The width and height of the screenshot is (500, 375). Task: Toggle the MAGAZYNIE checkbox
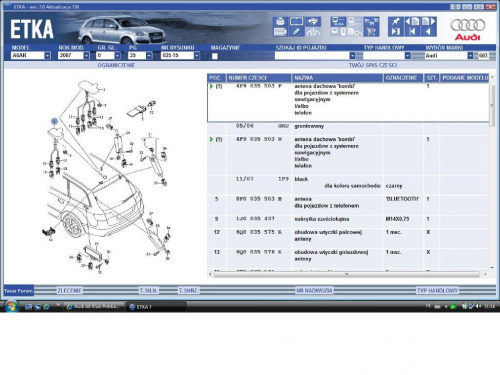pos(215,56)
